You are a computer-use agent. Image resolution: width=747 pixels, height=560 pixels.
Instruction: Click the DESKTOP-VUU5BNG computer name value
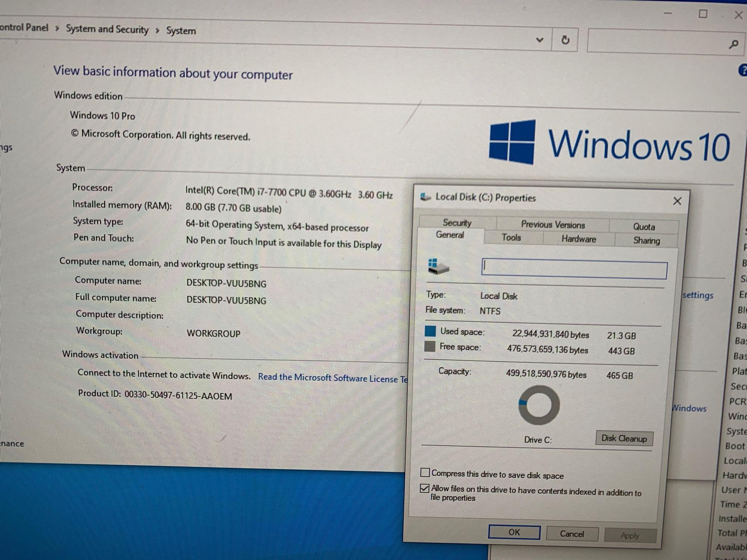[226, 283]
